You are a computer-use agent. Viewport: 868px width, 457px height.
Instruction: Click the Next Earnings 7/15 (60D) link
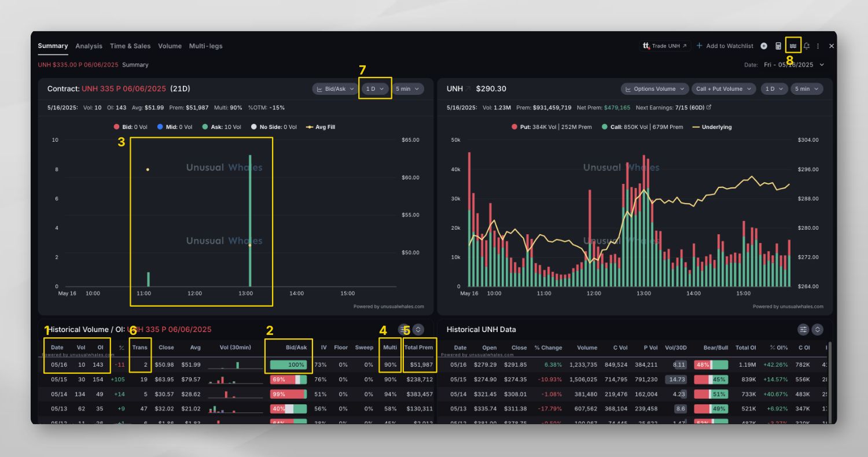click(x=693, y=107)
